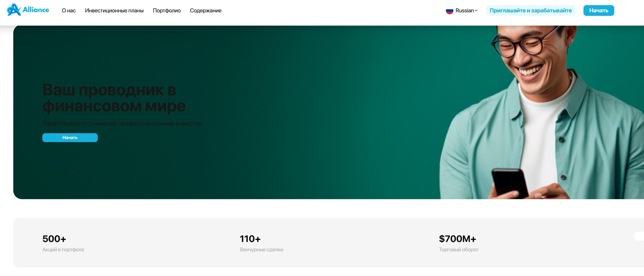Select the $700M+ Торговый оборот statistic
This screenshot has width=644, height=276.
tap(459, 243)
